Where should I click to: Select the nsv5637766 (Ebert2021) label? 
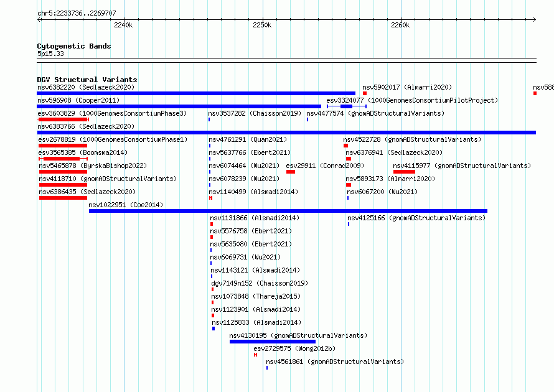coord(250,152)
